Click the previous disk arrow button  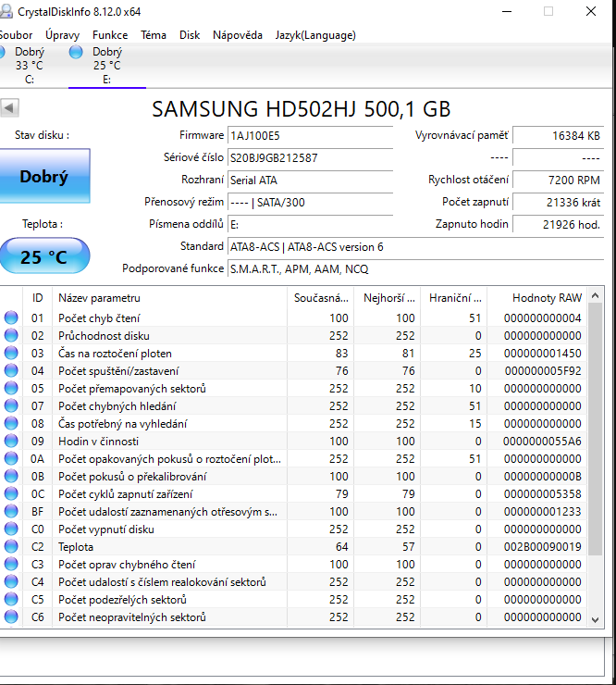click(9, 108)
